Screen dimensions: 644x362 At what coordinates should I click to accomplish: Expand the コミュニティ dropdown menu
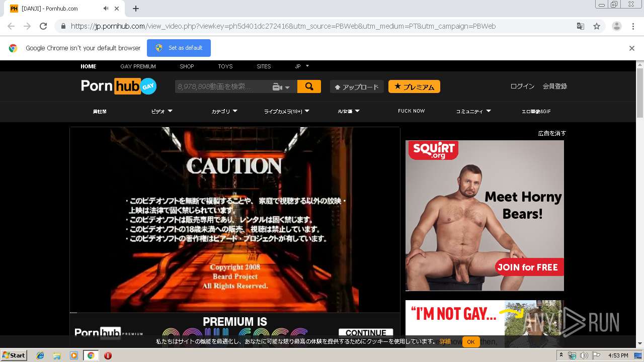pos(473,112)
